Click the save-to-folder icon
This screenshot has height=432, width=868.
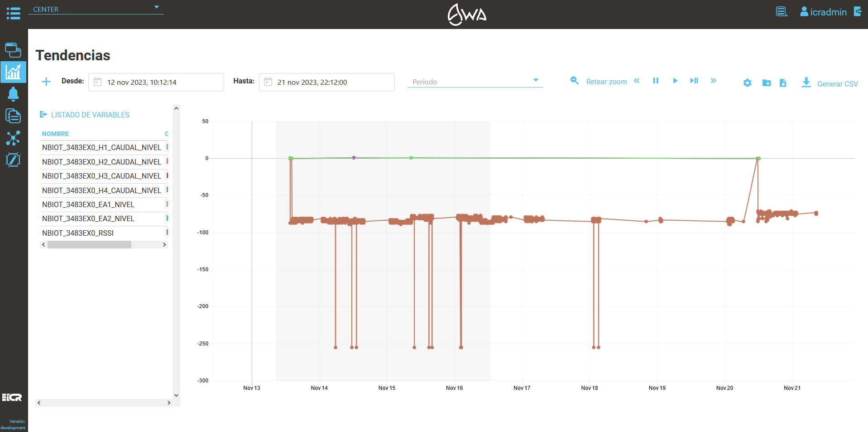pyautogui.click(x=766, y=83)
